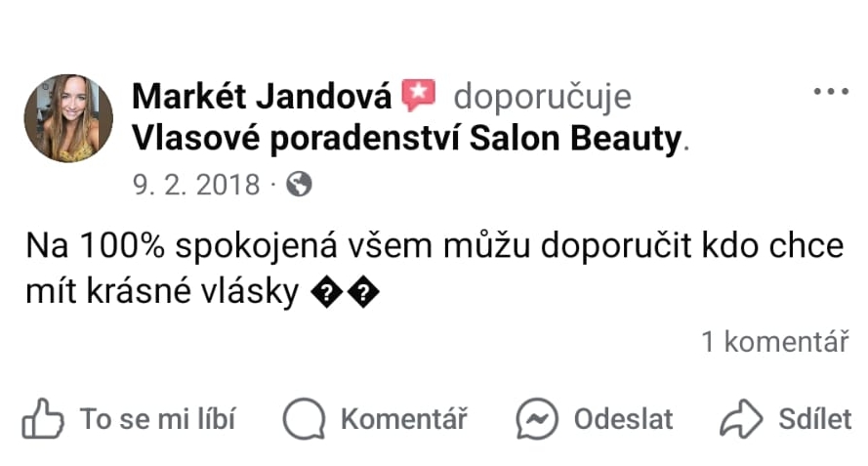Click the second unknown emoji glyph
This screenshot has width=868, height=466.
point(363,293)
